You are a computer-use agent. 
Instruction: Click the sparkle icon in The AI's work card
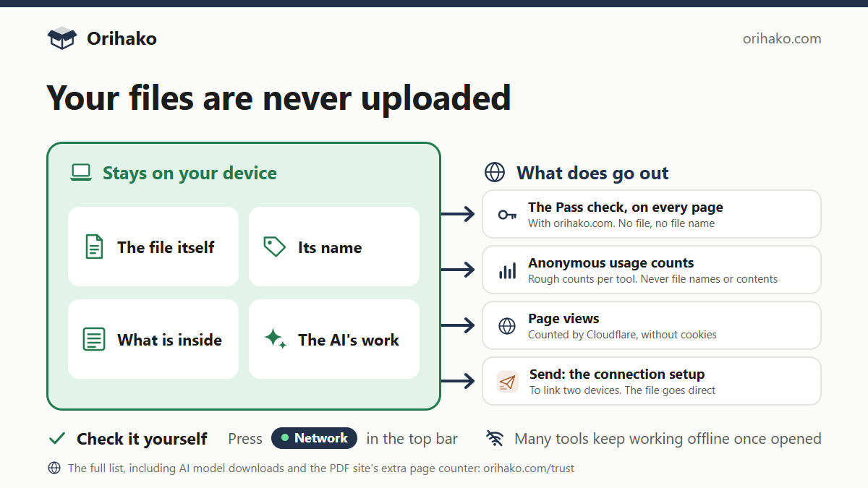[275, 338]
